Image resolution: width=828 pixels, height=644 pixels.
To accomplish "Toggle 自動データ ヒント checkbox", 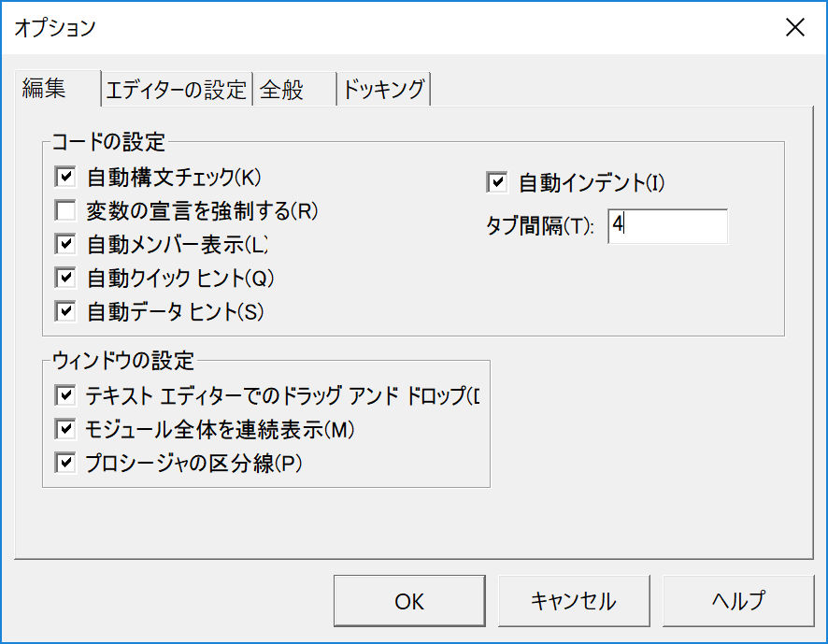I will point(65,311).
